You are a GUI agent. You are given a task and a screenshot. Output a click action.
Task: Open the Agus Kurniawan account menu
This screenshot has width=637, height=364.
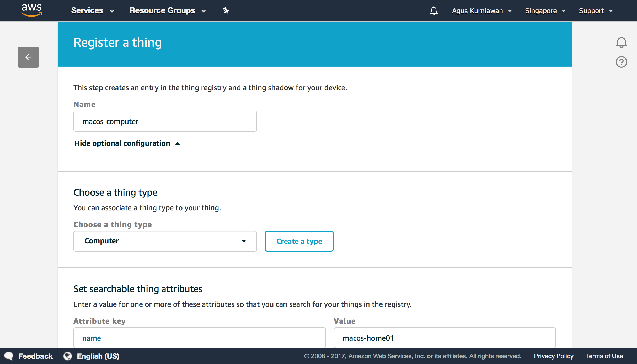[x=482, y=11]
